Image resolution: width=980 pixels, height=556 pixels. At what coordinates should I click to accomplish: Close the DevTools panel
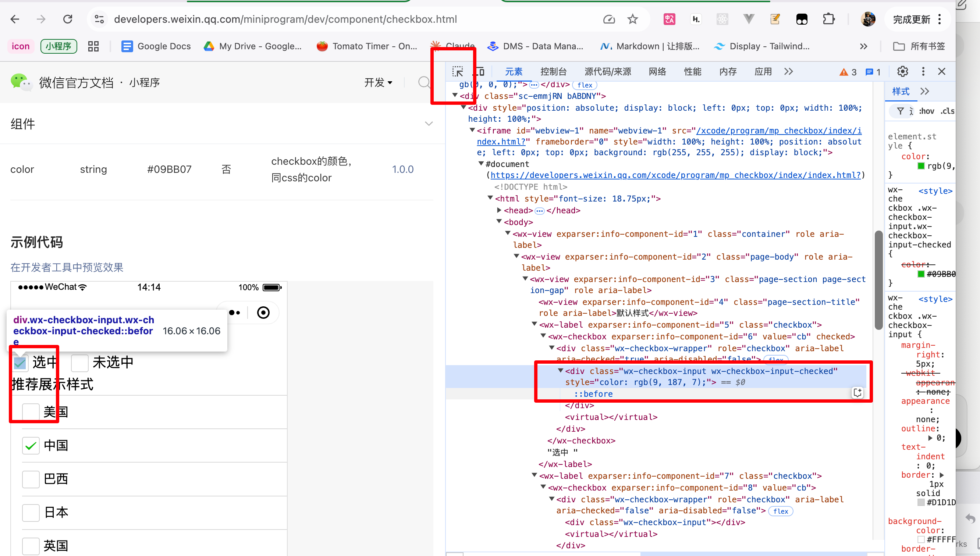click(942, 71)
